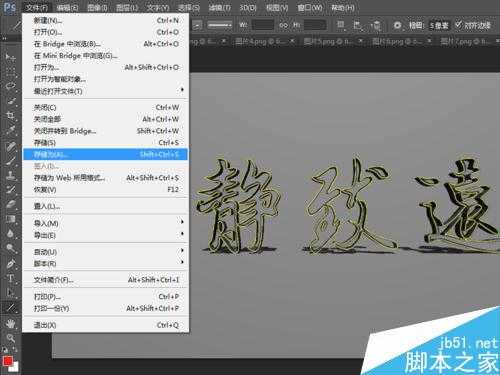Open the path alignment icon in options bar
Image resolution: width=500 pixels, height=375 pixels.
358,25
